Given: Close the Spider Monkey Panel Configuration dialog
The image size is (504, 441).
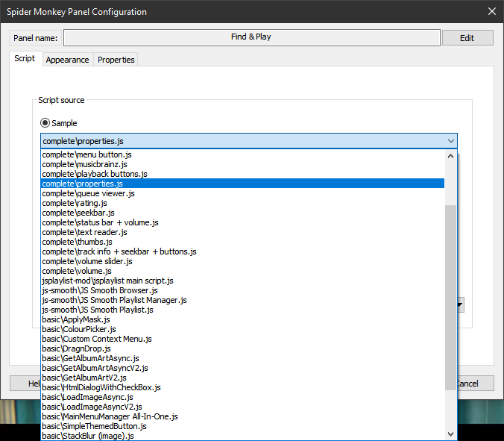Looking at the screenshot, I should coord(491,11).
